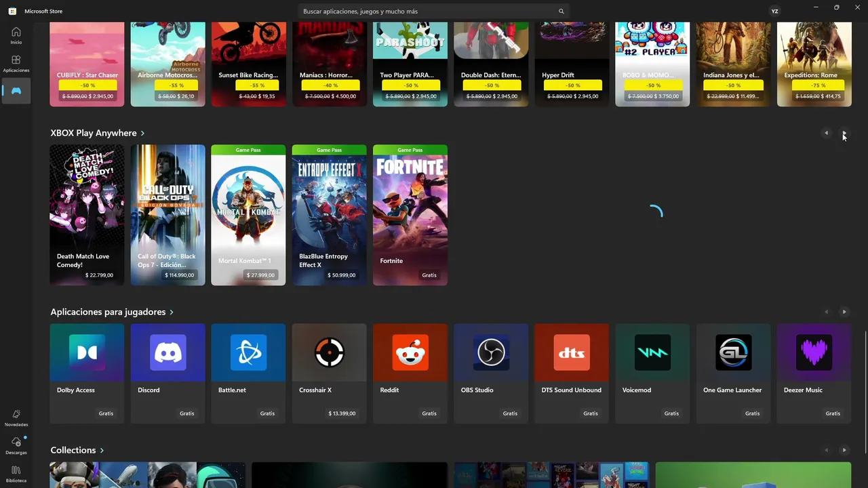Open the Two Player PARASHOOT deal card

[410, 64]
